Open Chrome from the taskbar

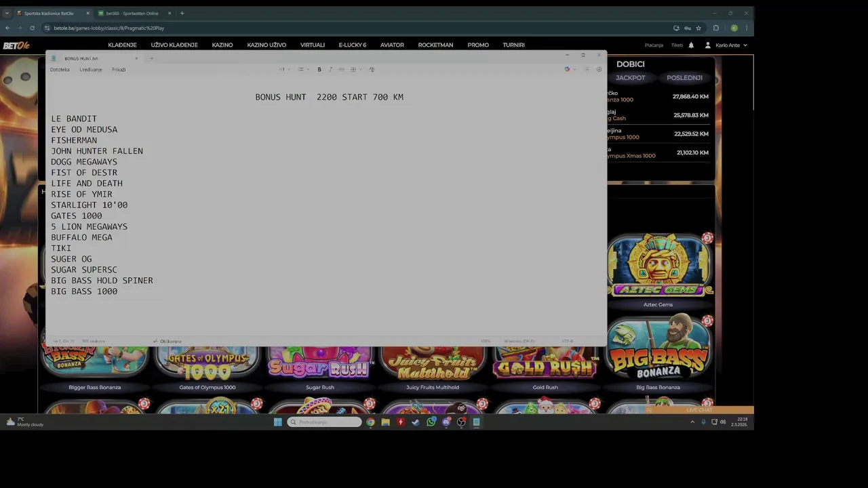tap(370, 422)
